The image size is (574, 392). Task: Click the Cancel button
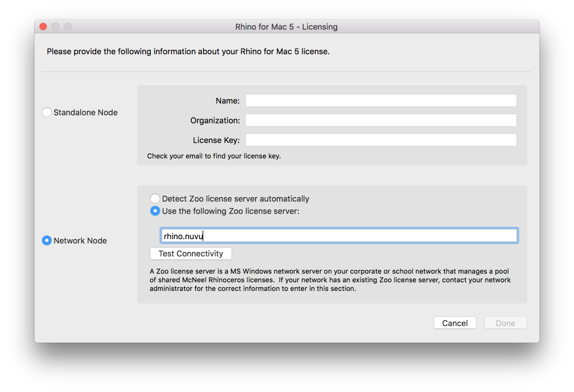click(455, 323)
